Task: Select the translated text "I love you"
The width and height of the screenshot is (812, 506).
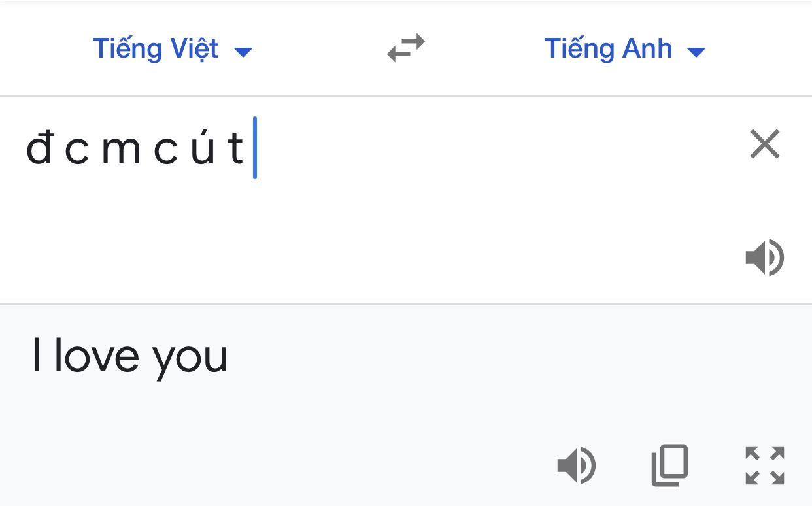Action: [130, 357]
